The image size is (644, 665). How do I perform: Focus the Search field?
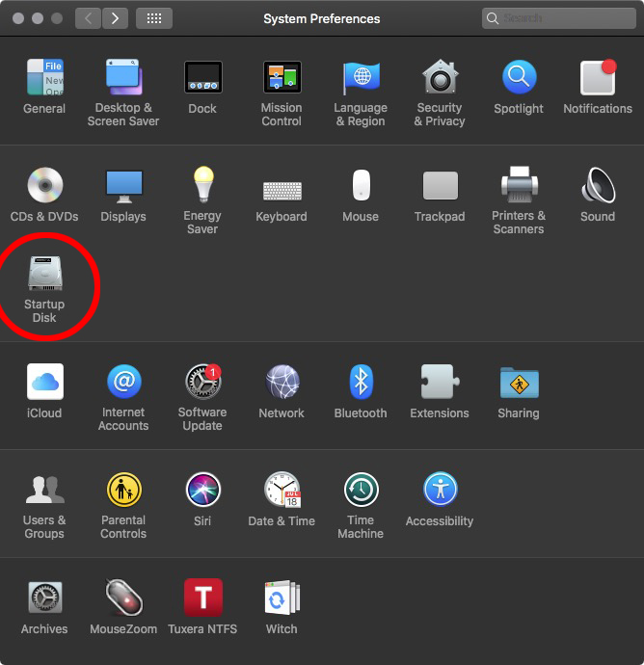(559, 18)
